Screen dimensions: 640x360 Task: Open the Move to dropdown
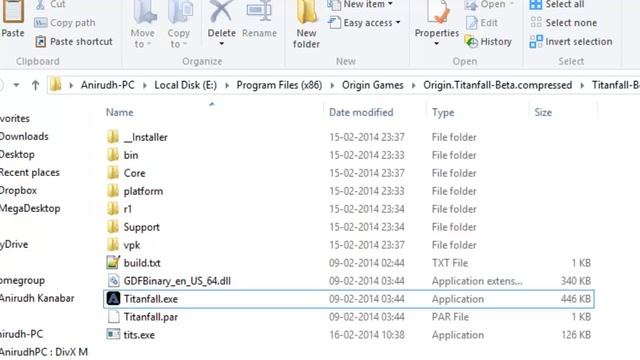143,24
